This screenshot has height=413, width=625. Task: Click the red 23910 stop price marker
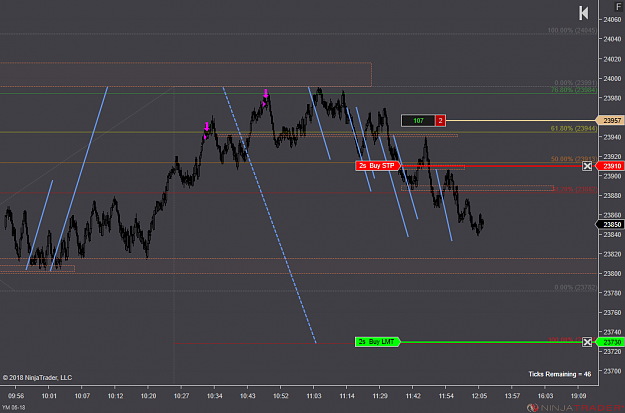pos(611,166)
